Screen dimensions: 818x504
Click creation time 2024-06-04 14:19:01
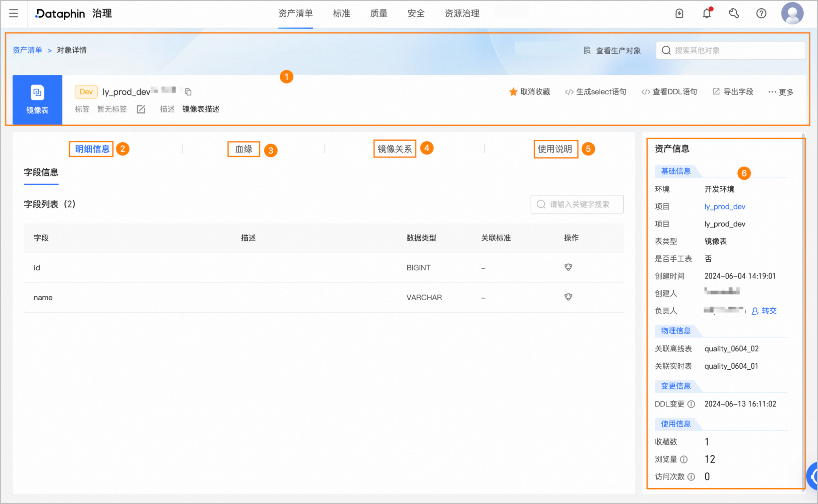(x=740, y=276)
